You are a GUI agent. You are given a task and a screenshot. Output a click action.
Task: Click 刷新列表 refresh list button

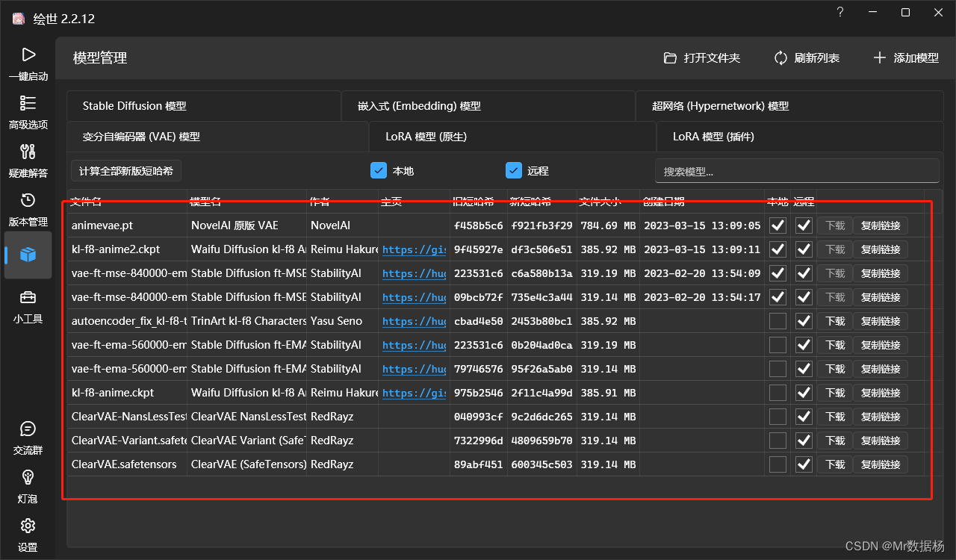coord(807,57)
